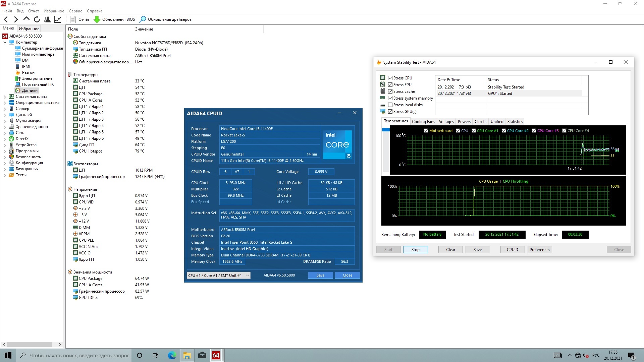Click the Windows search box
This screenshot has height=362, width=644.
coord(73,355)
